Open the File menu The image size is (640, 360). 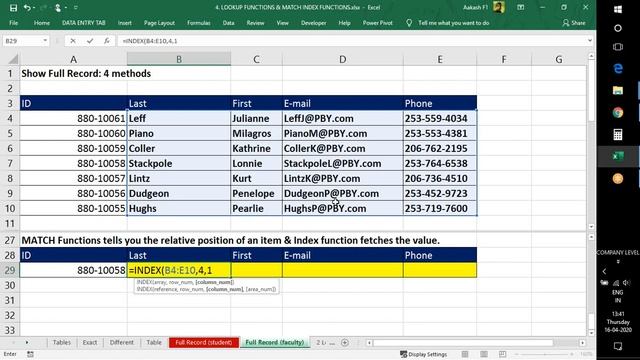click(13, 23)
